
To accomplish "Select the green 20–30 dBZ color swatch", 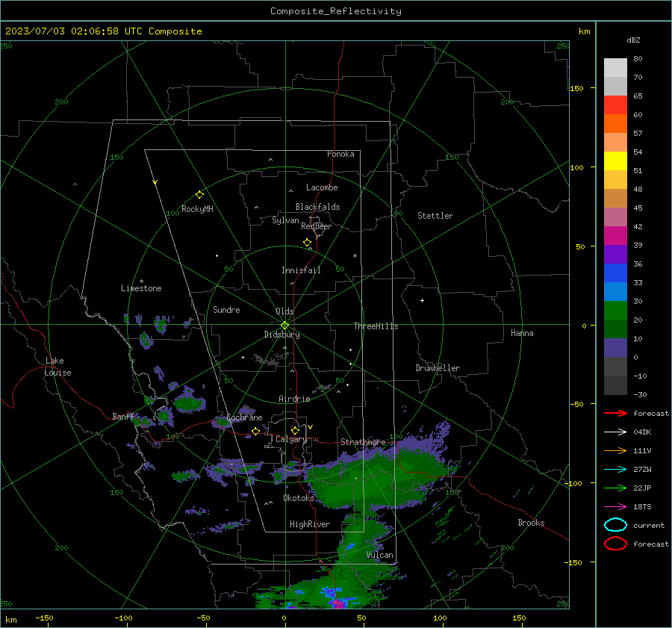I will pos(615,310).
